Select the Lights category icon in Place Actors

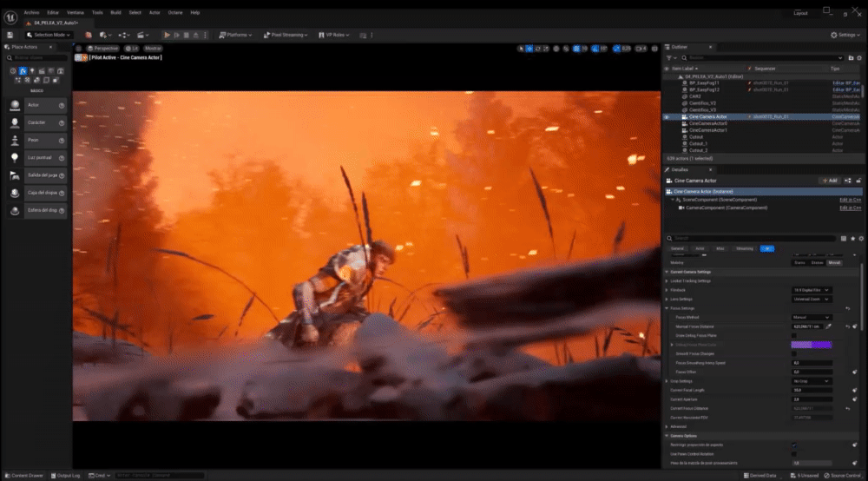point(32,71)
